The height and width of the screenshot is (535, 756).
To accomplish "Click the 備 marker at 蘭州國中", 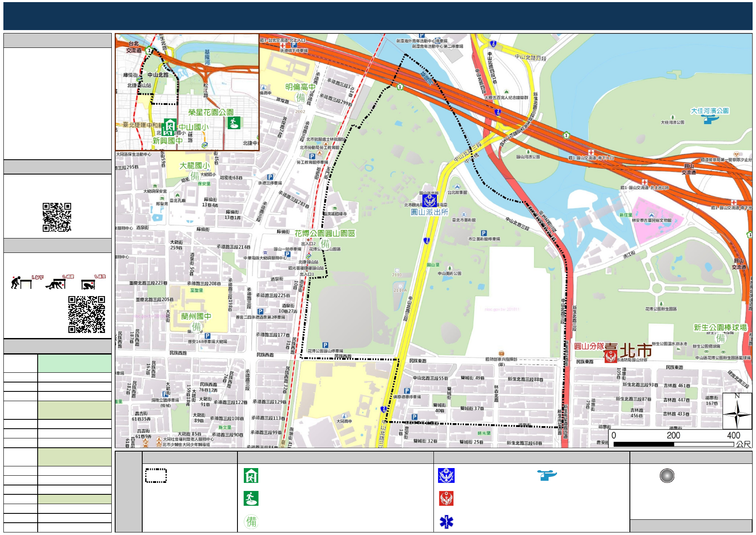I will click(196, 327).
